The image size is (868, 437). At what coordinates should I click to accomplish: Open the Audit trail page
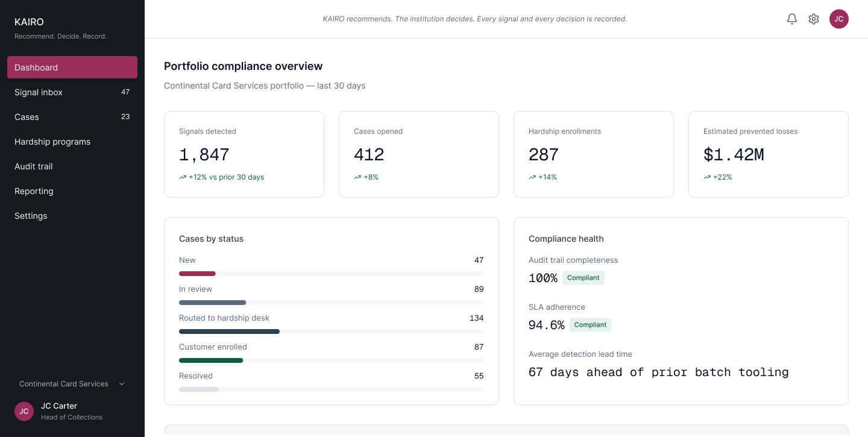(72, 166)
